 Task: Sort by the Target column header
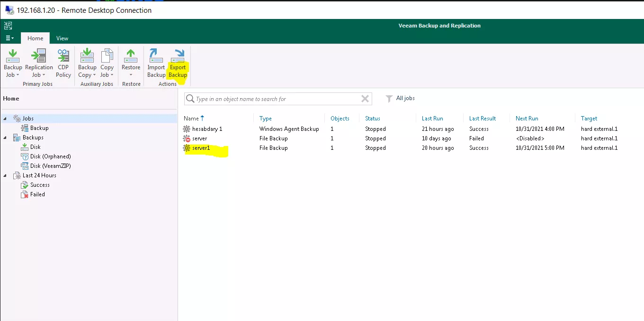589,119
